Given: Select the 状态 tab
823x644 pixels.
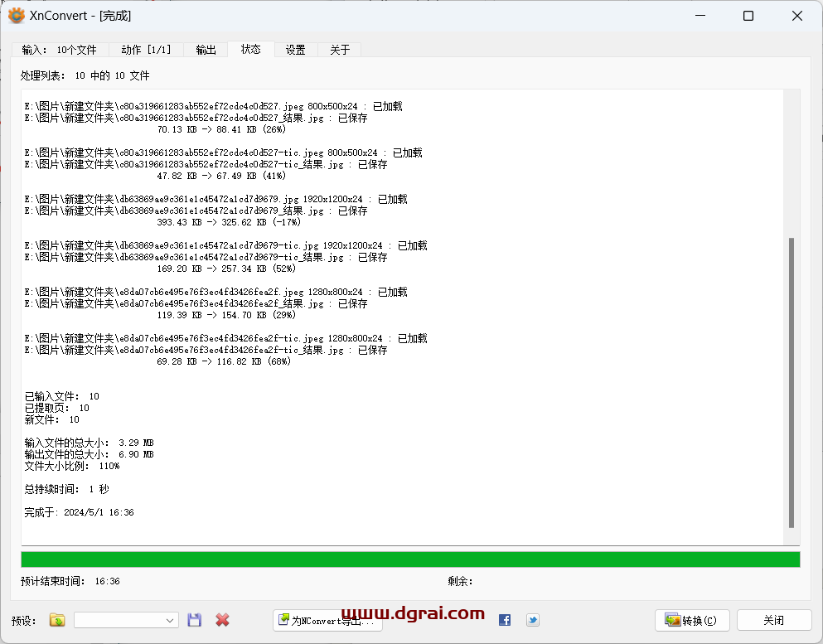Looking at the screenshot, I should 251,50.
